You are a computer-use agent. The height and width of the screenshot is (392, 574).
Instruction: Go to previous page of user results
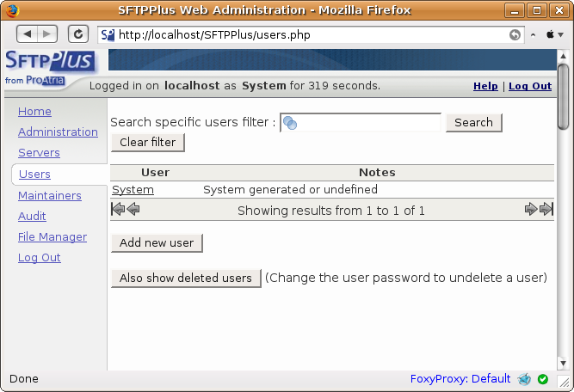point(133,209)
